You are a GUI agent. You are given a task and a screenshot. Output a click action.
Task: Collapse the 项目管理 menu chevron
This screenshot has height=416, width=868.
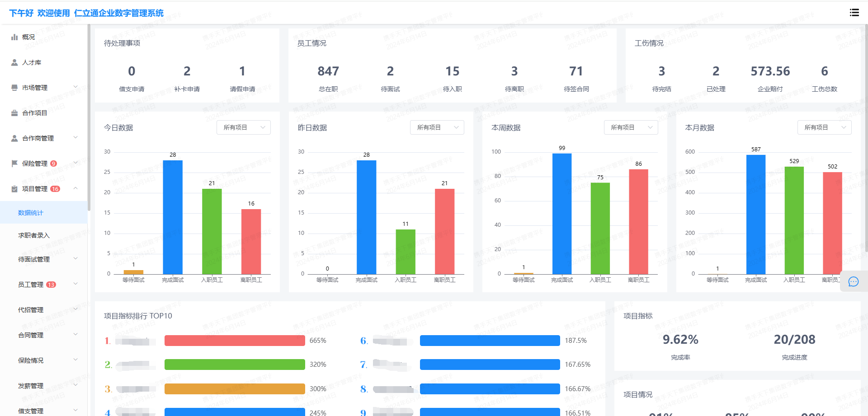[x=75, y=188]
